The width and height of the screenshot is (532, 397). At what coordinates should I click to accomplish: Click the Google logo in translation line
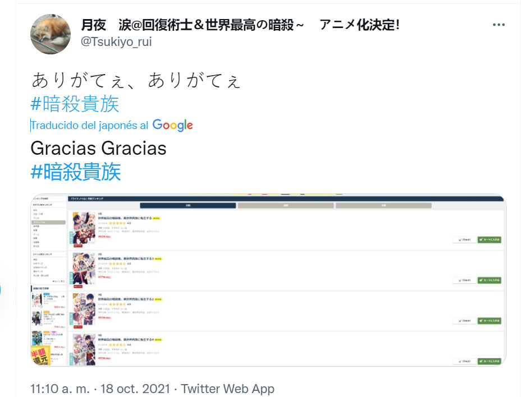click(173, 125)
